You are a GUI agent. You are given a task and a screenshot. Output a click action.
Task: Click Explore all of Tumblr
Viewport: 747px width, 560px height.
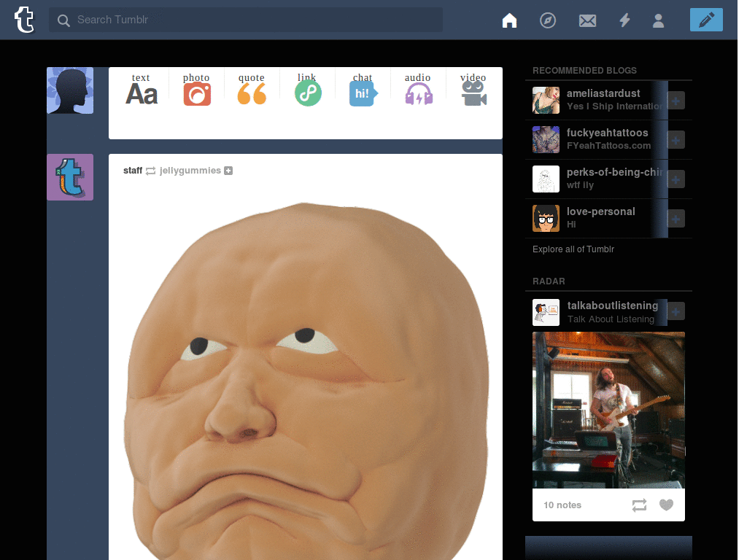coord(573,249)
